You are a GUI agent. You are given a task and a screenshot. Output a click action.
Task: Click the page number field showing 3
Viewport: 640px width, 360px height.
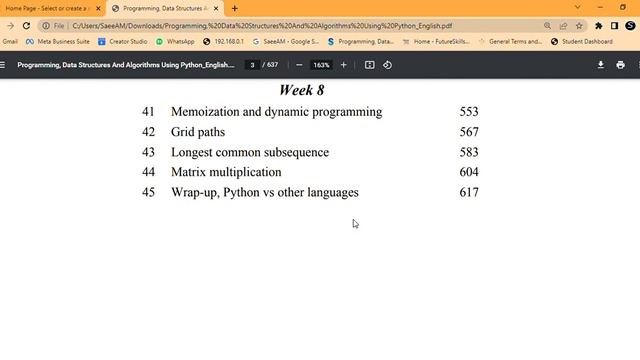click(x=252, y=65)
